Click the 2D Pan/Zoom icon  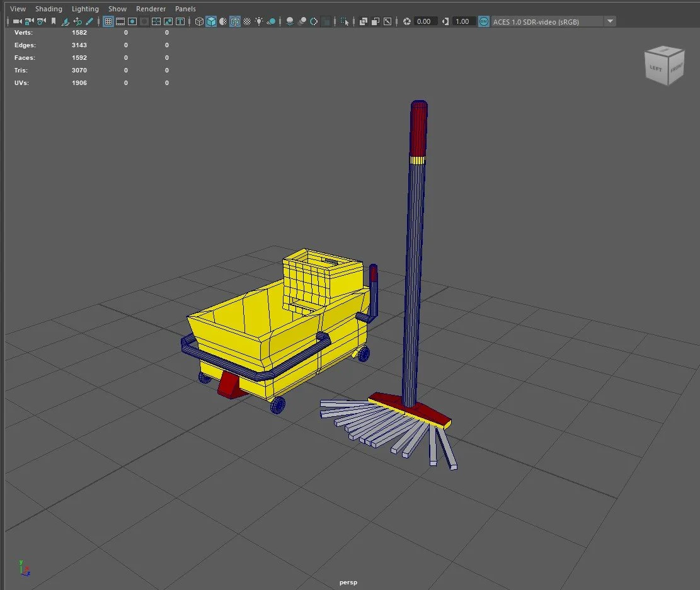click(x=77, y=21)
